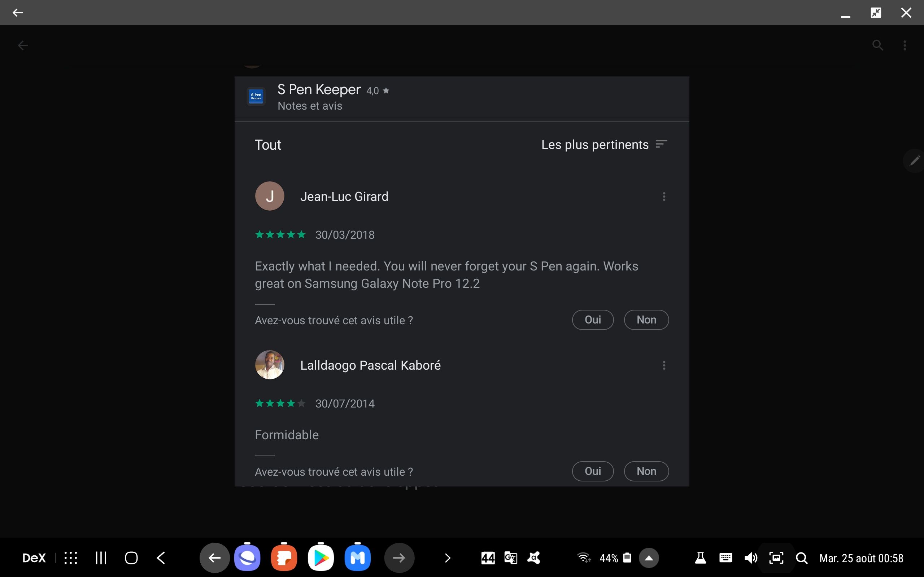Open options for Lalldaogo Pascal Kaboré's review
The image size is (924, 577).
point(664,365)
